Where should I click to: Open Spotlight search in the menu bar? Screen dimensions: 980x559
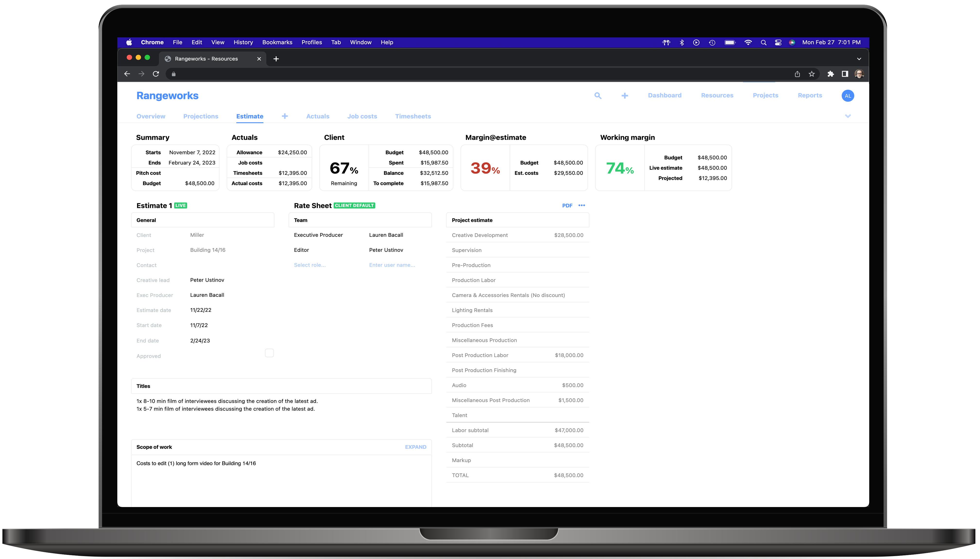[764, 42]
